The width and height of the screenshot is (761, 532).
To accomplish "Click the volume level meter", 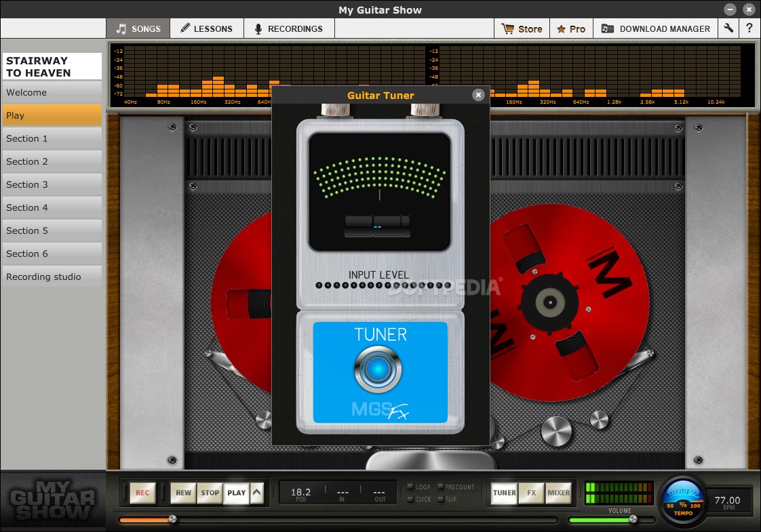I will 619,493.
